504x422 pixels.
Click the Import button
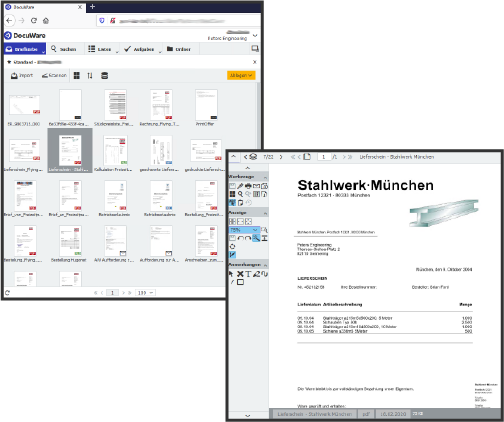coord(22,75)
